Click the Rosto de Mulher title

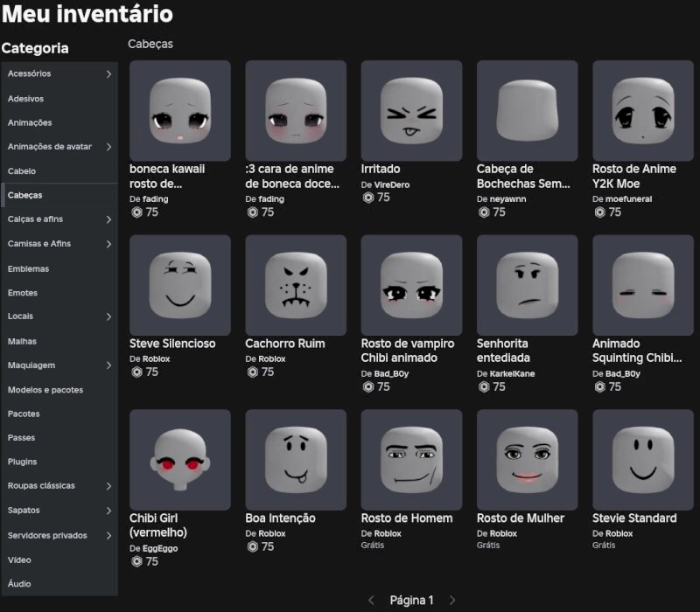pos(521,518)
